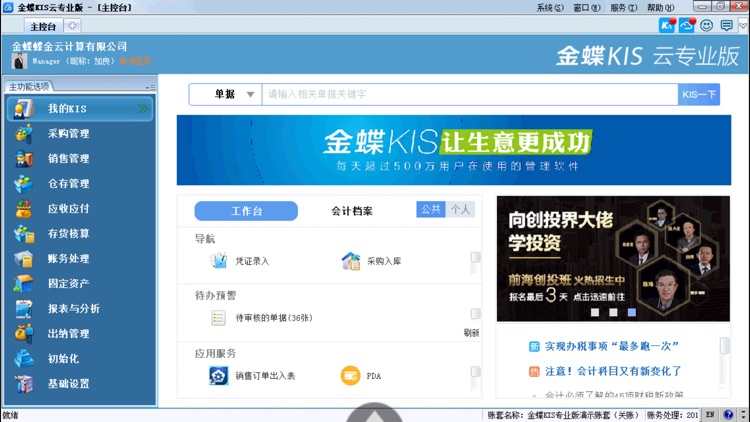Open 初始化 initialization icon

coord(23,358)
